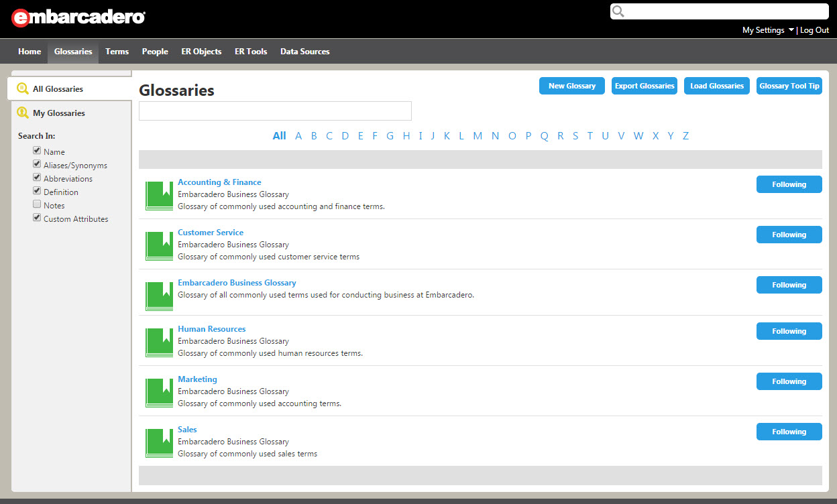Open the Terms menu
Viewport: 837px width, 504px height.
(x=117, y=52)
